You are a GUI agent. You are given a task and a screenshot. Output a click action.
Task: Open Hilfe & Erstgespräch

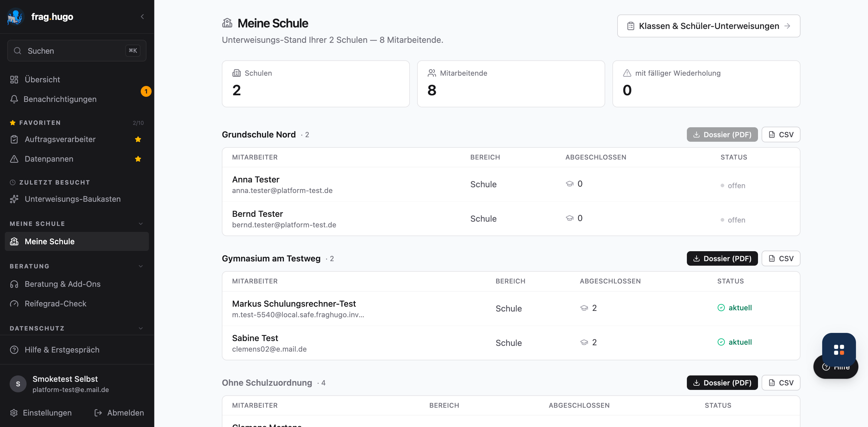coord(77,350)
